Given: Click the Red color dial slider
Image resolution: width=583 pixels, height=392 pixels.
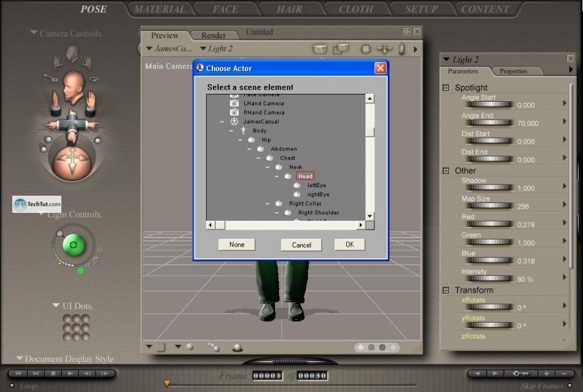Looking at the screenshot, I should point(490,224).
